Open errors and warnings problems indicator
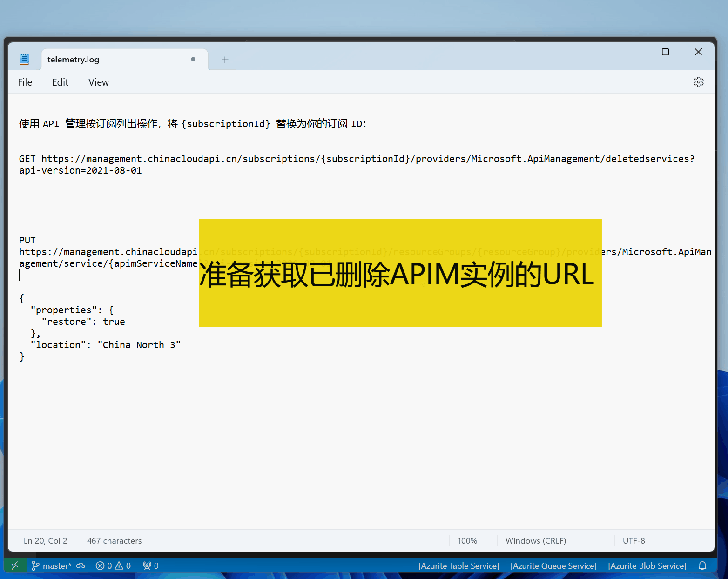The width and height of the screenshot is (728, 579). point(113,566)
